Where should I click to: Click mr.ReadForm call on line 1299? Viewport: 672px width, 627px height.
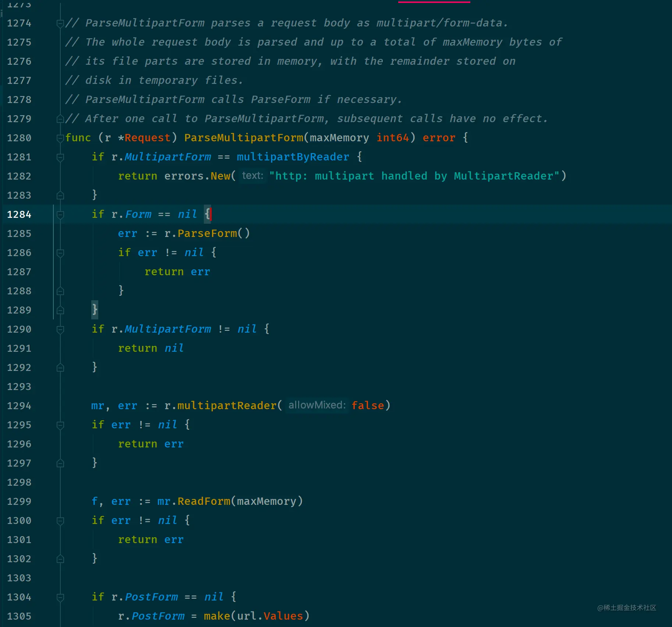coord(194,501)
